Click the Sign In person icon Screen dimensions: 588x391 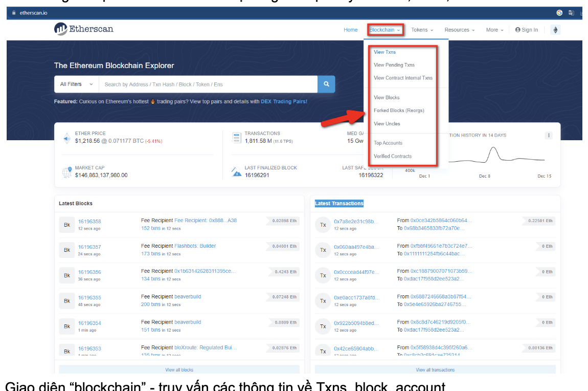click(518, 30)
